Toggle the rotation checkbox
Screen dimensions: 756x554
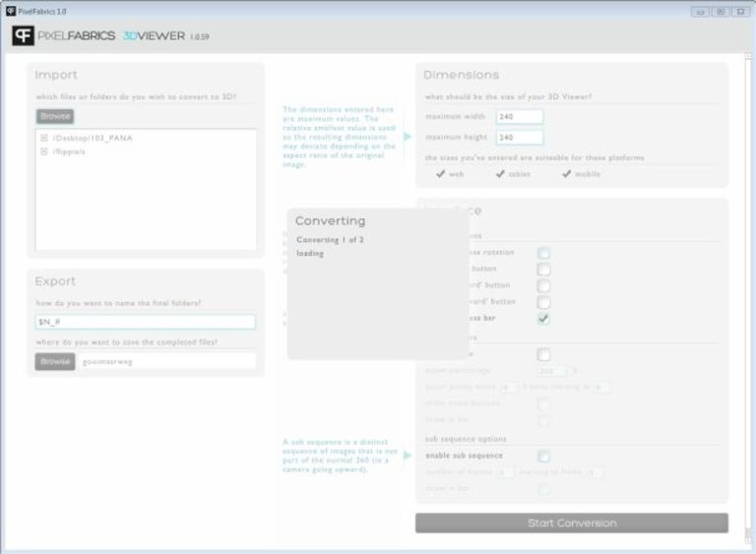(x=543, y=253)
